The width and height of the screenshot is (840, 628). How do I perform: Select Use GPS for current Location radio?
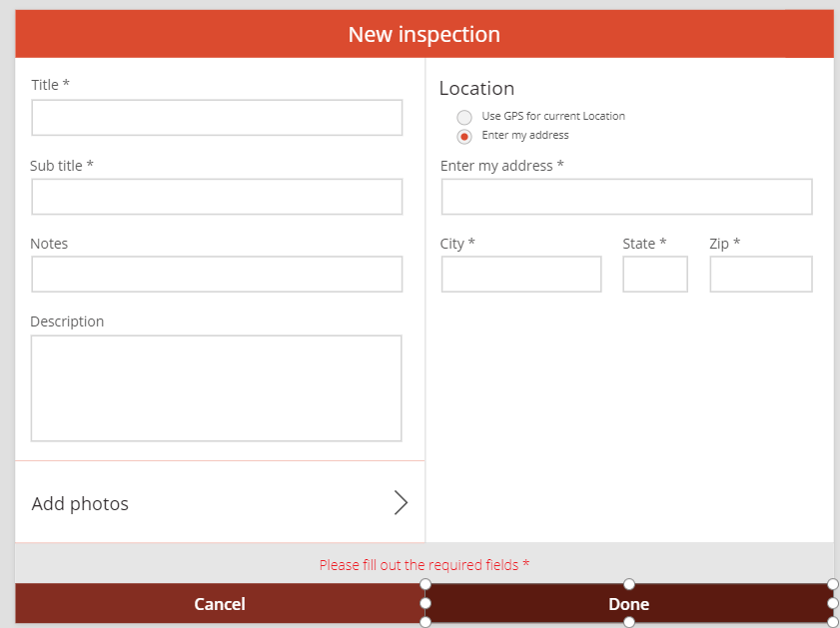(x=463, y=117)
